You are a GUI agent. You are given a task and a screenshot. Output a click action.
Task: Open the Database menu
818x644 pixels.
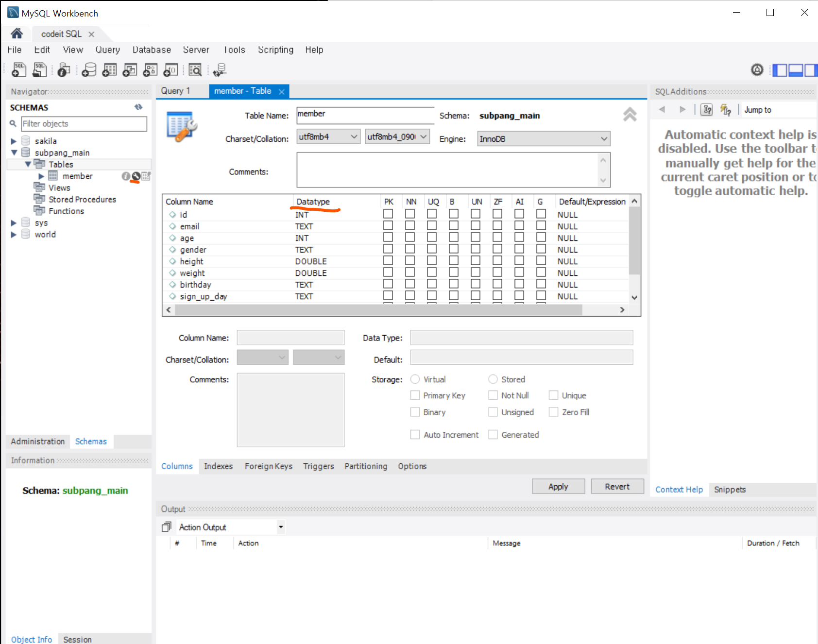coord(152,50)
